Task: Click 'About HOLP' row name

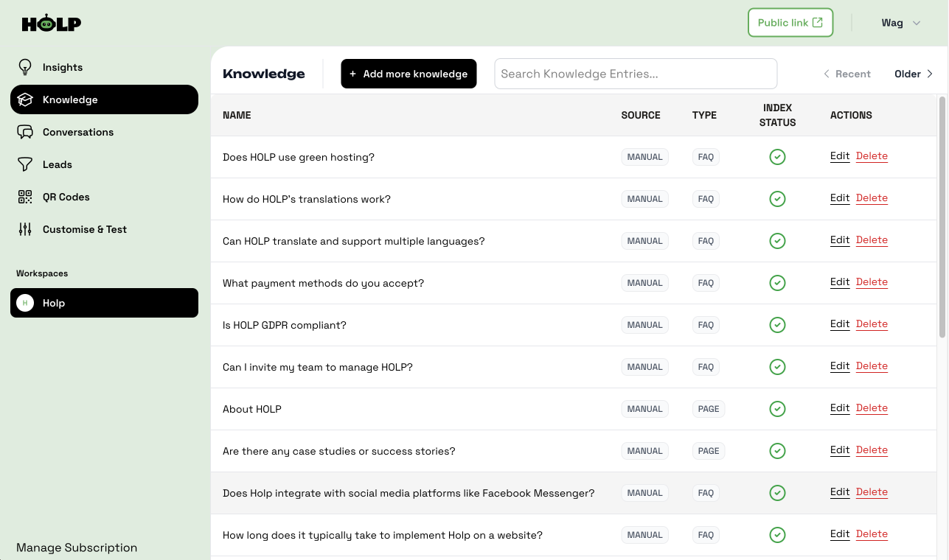Action: click(x=252, y=409)
